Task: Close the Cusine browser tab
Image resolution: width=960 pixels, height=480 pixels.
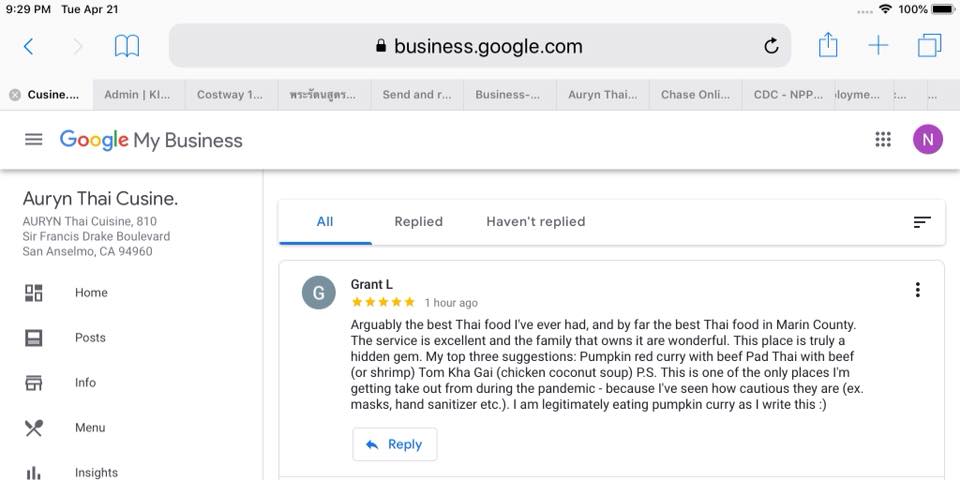Action: tap(15, 95)
